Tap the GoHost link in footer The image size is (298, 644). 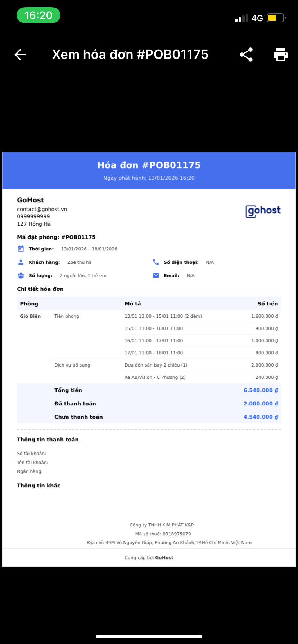pos(164,558)
